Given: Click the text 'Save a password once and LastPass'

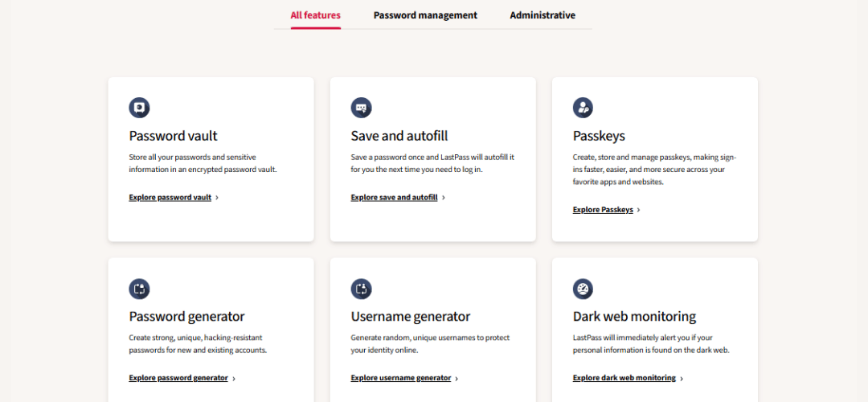Looking at the screenshot, I should click(x=410, y=157).
